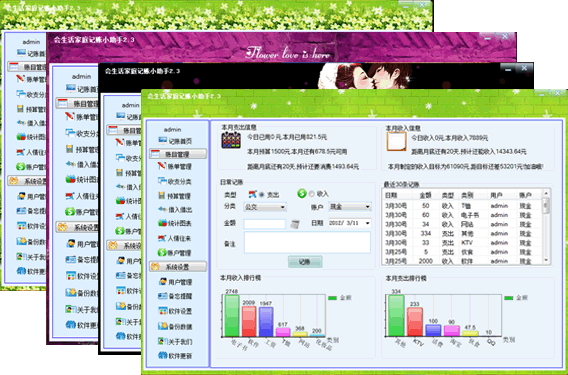Toggle 系统设置 group header in the back flower window
This screenshot has height=375, width=568.
tap(27, 181)
